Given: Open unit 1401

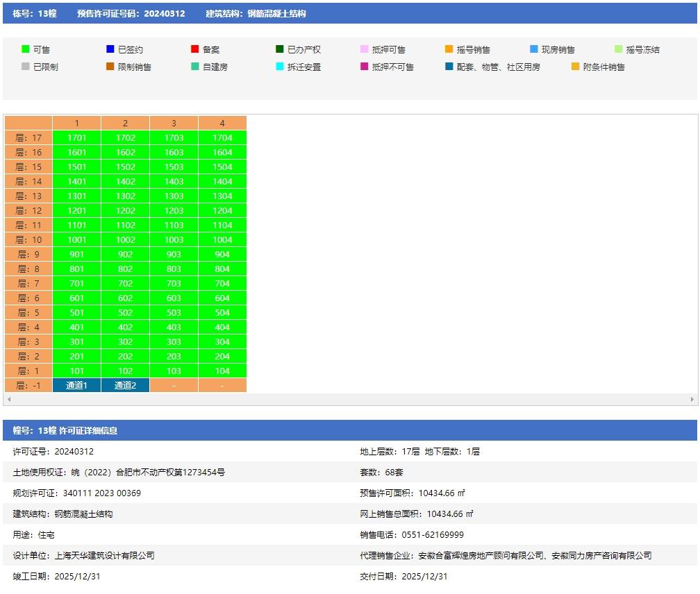Looking at the screenshot, I should (77, 182).
